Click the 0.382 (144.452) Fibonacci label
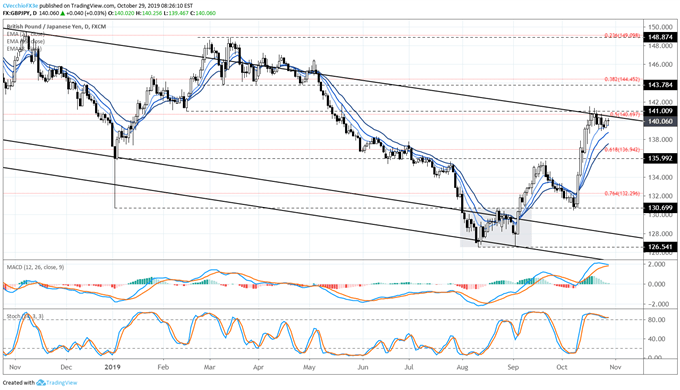This screenshot has width=680, height=390. pyautogui.click(x=622, y=79)
